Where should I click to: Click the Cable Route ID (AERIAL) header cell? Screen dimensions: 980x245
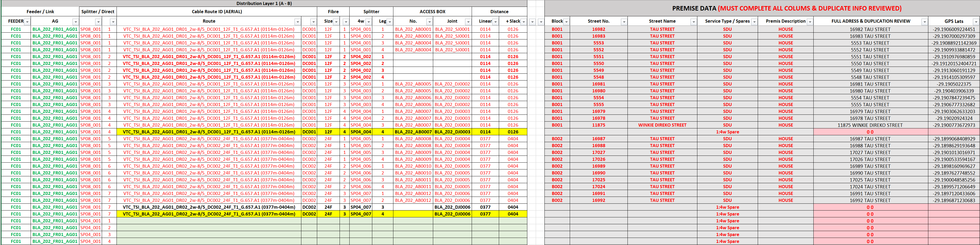coord(216,11)
